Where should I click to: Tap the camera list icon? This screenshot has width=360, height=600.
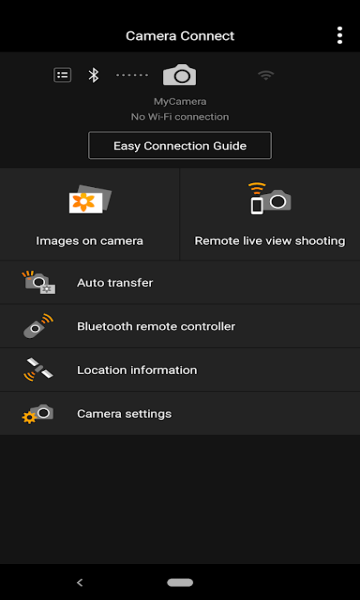pos(62,75)
